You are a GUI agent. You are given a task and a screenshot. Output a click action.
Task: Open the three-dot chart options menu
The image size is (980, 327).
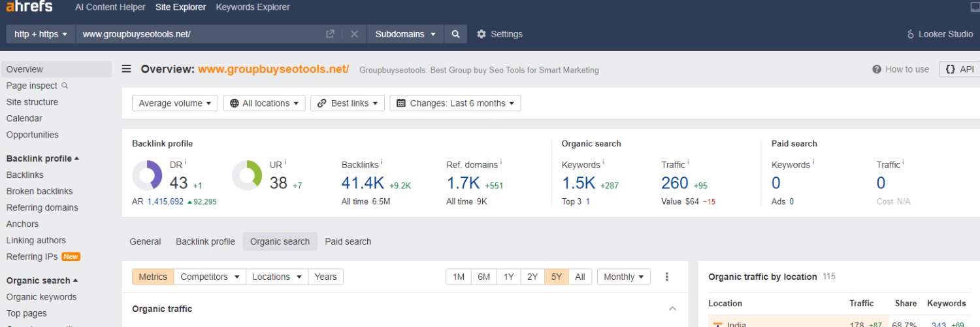click(x=667, y=277)
